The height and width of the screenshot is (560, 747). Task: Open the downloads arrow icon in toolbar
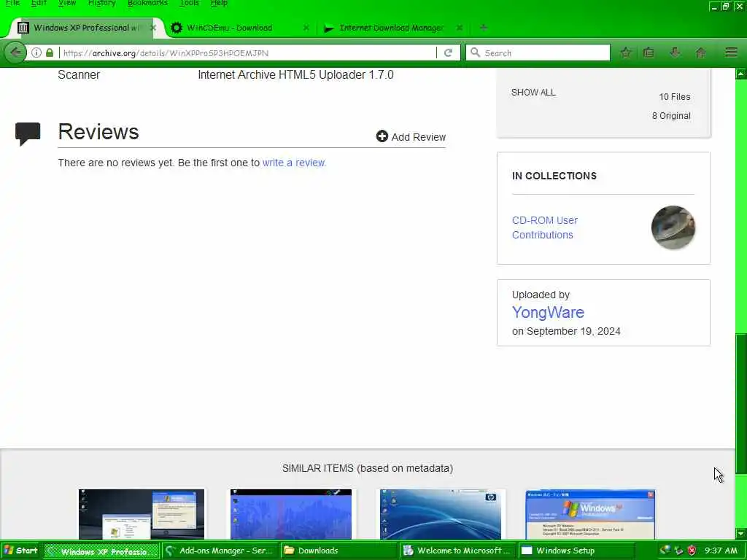pos(675,52)
